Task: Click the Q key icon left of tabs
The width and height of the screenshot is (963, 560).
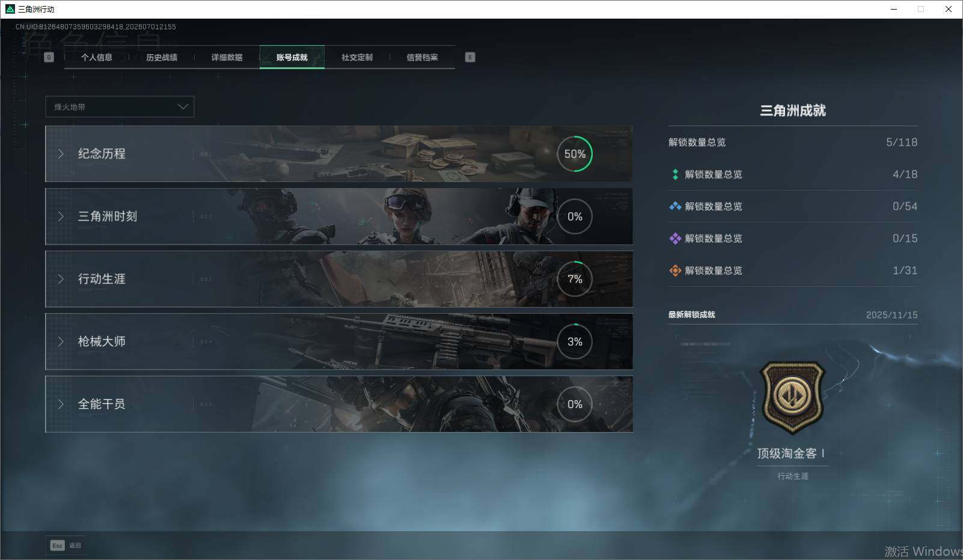Action: point(49,57)
